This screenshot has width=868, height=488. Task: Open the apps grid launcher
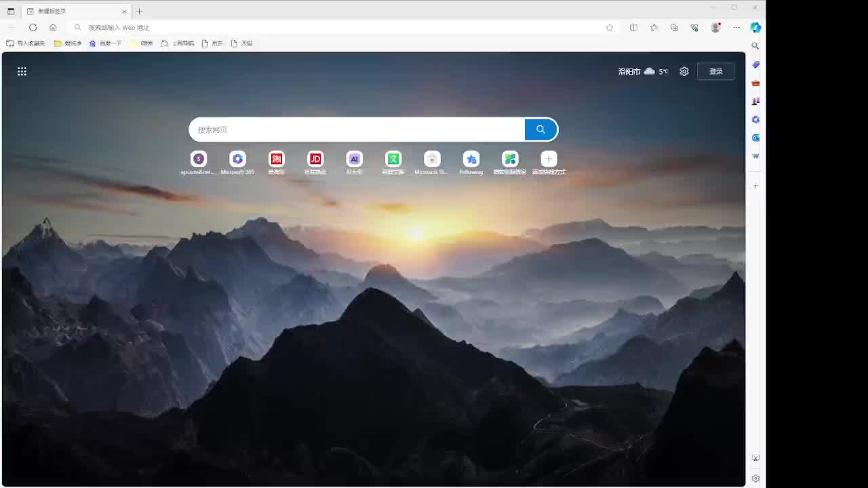coord(22,71)
